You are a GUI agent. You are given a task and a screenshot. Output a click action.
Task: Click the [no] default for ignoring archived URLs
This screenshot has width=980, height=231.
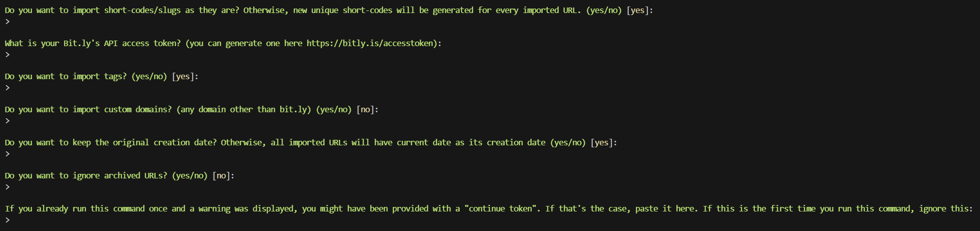coord(222,176)
